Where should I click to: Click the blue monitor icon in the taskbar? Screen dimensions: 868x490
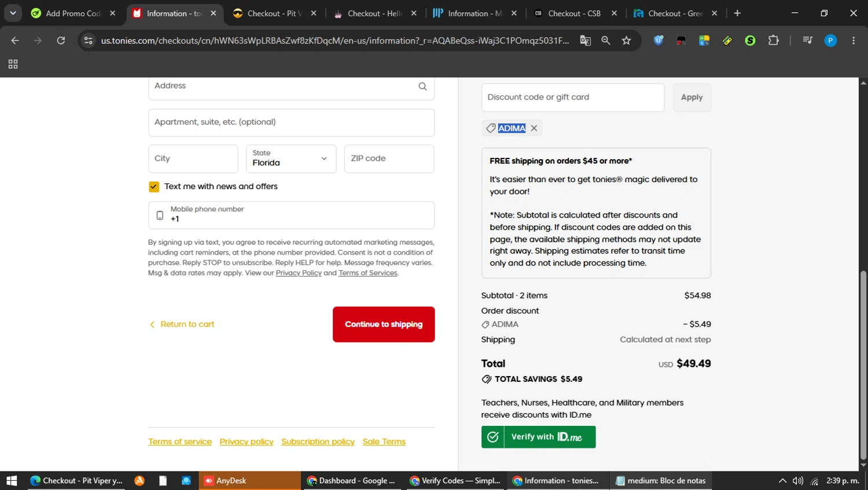(x=186, y=481)
